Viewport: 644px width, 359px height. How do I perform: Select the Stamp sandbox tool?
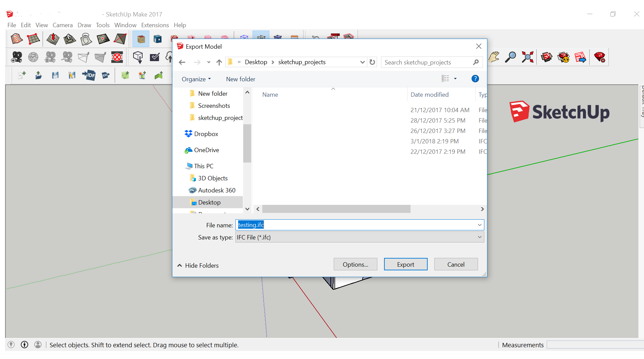point(69,39)
